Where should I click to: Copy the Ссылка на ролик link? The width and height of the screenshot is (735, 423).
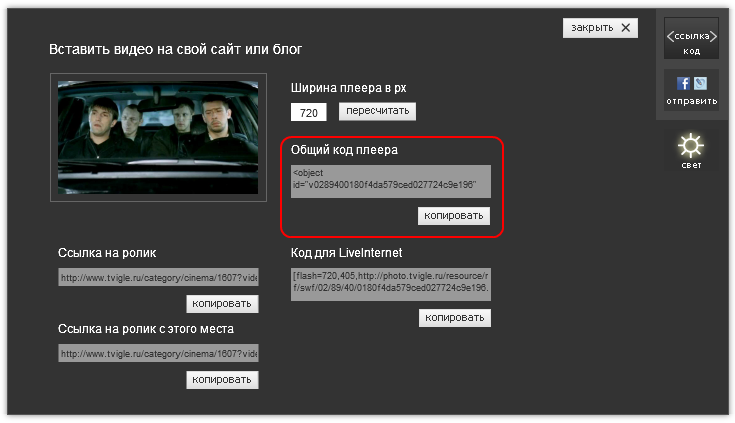[222, 303]
